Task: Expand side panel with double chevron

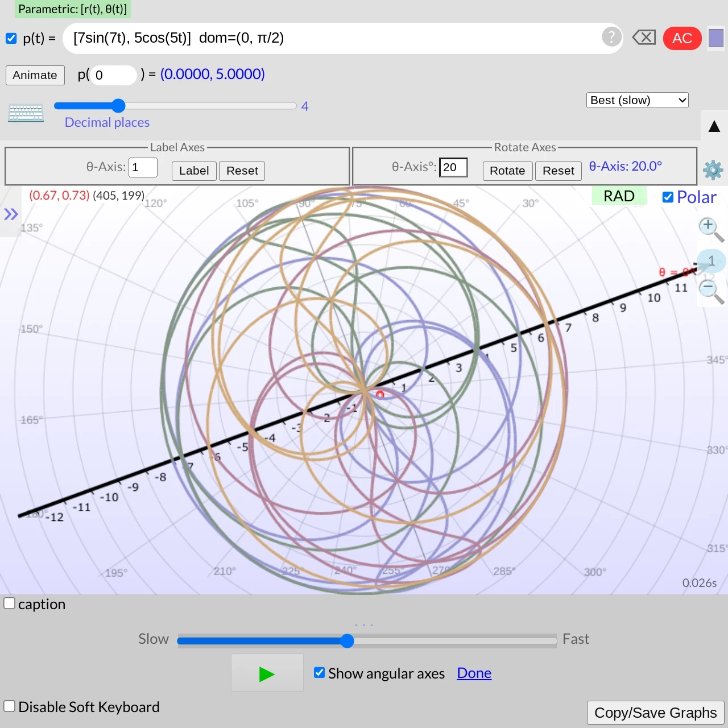Action: pyautogui.click(x=11, y=214)
